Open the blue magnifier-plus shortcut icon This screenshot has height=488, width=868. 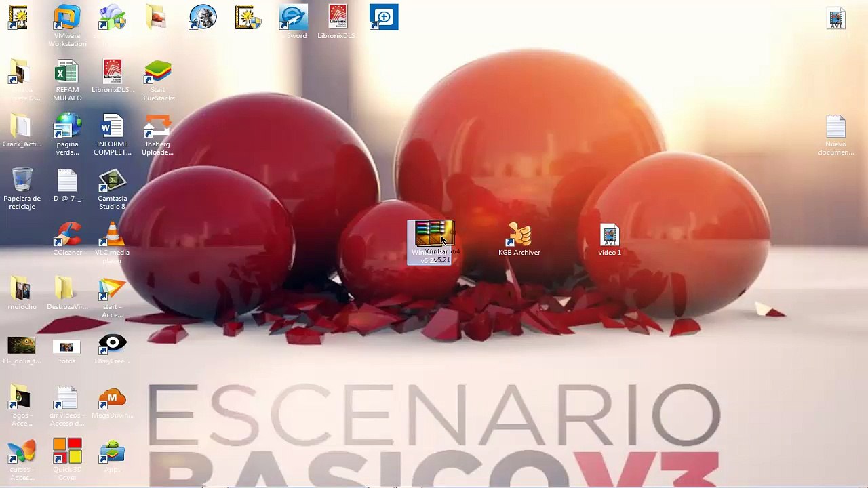(x=384, y=17)
